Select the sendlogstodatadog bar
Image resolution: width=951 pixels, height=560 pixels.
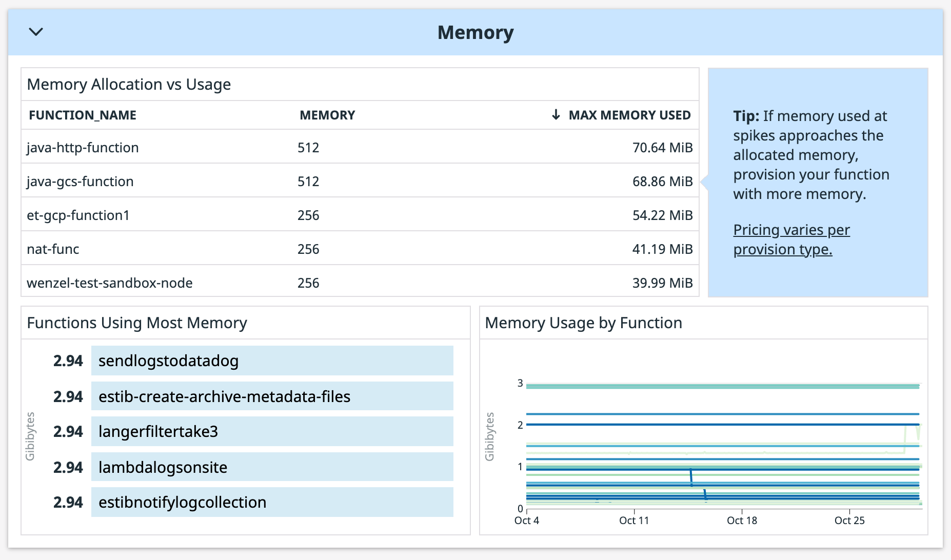pyautogui.click(x=272, y=361)
